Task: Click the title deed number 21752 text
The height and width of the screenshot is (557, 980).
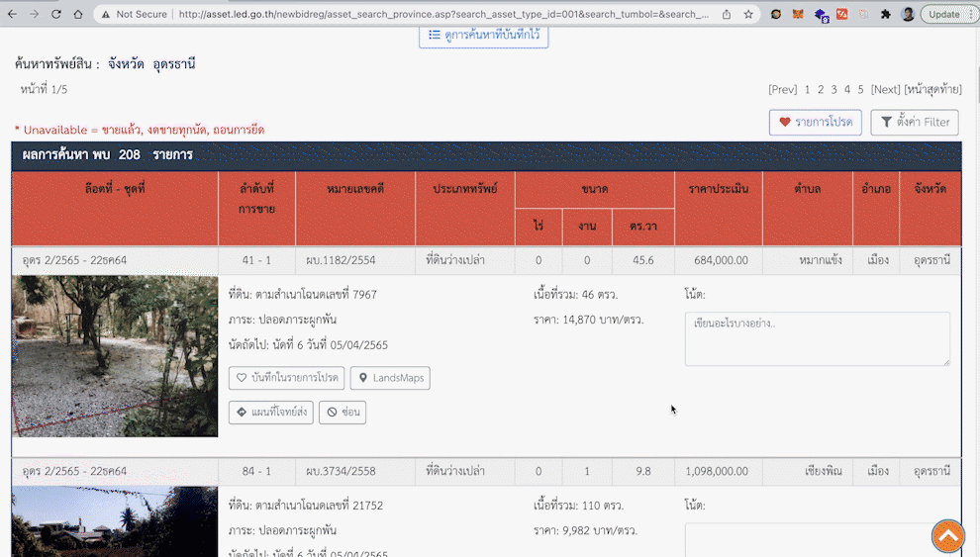Action: coord(367,506)
